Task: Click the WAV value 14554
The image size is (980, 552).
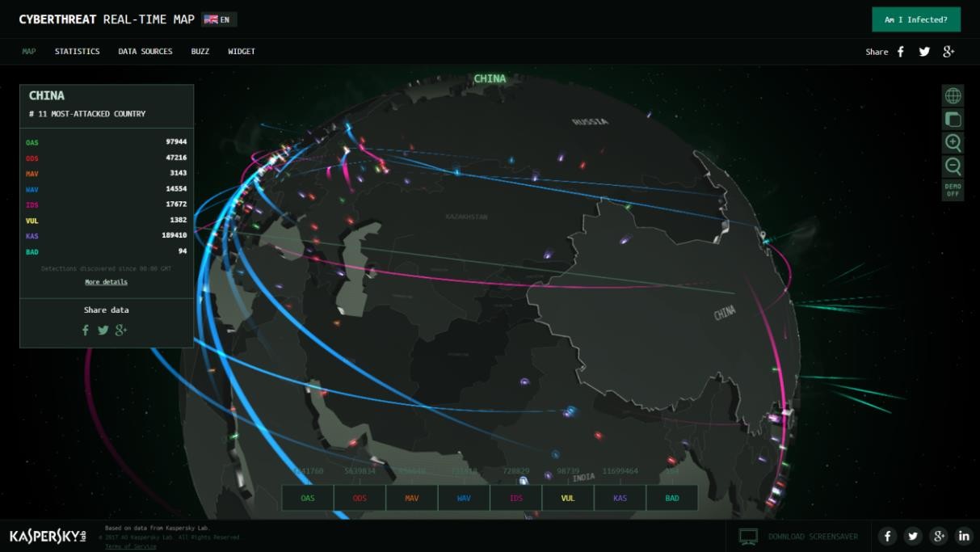Action: (176, 189)
